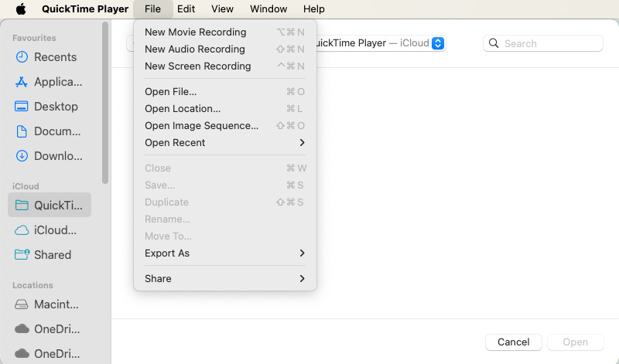Close the File menu in menu bar

[152, 9]
